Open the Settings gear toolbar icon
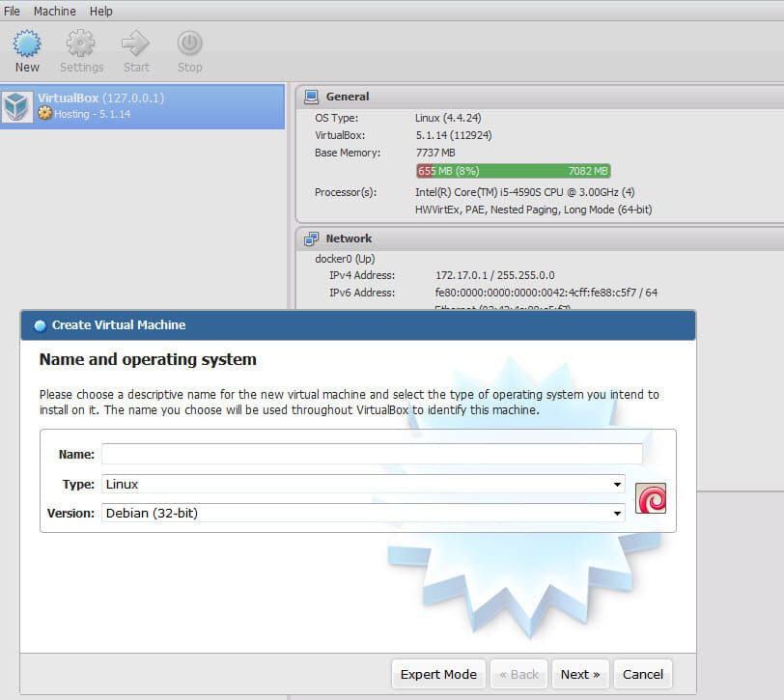Viewport: 784px width, 700px height. pyautogui.click(x=80, y=43)
